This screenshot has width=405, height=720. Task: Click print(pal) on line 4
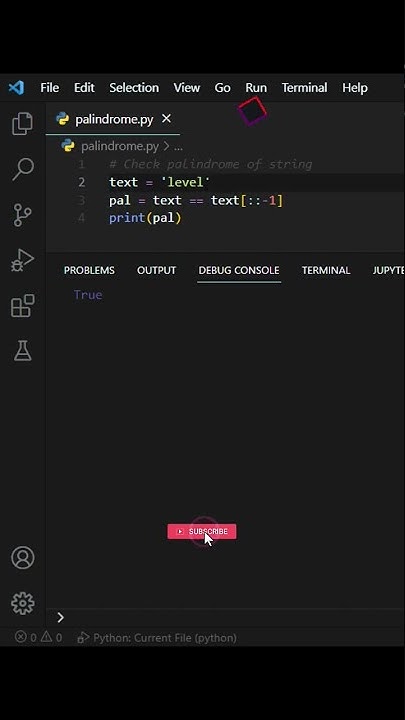pos(145,218)
